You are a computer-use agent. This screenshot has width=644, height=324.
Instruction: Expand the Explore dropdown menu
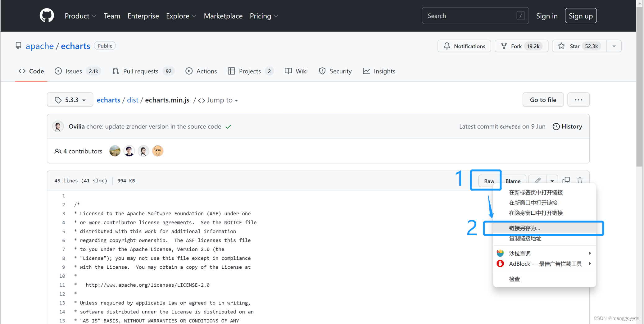[181, 16]
